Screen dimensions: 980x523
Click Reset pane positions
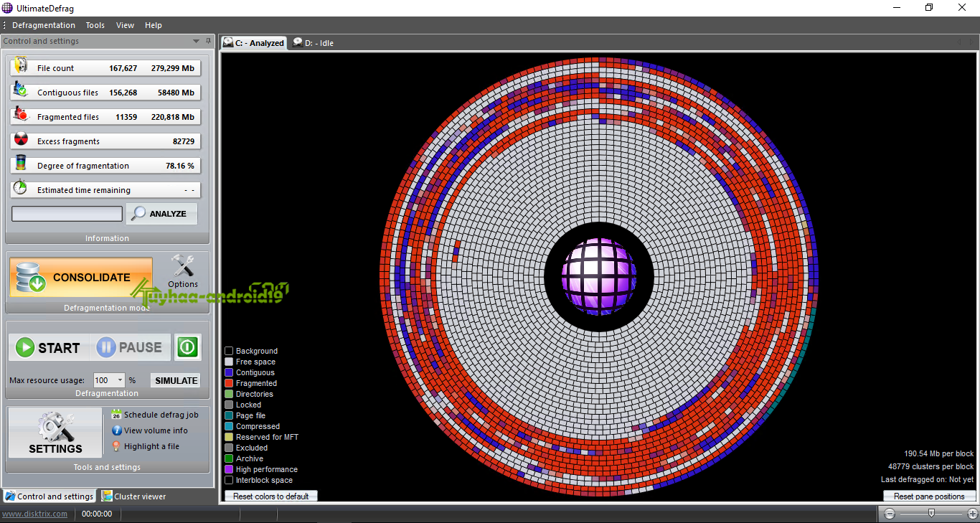(x=929, y=496)
